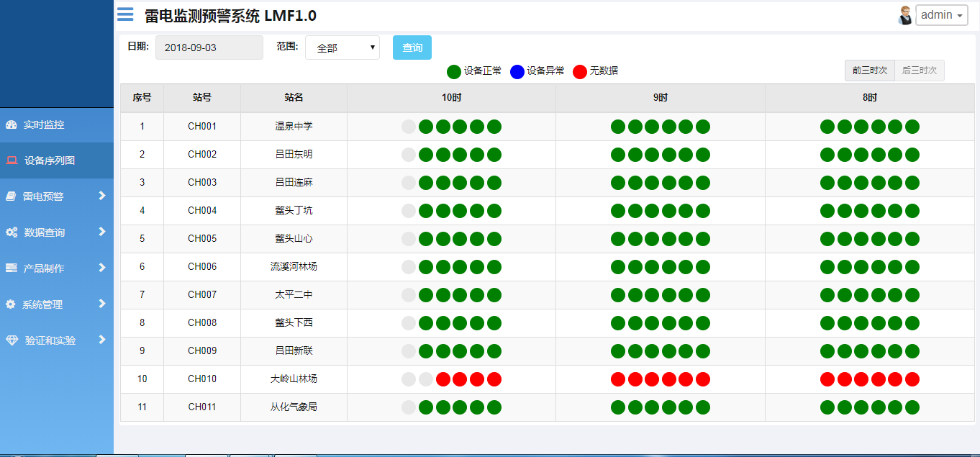
Task: Click the 系统管理 gear icon
Action: click(x=10, y=304)
